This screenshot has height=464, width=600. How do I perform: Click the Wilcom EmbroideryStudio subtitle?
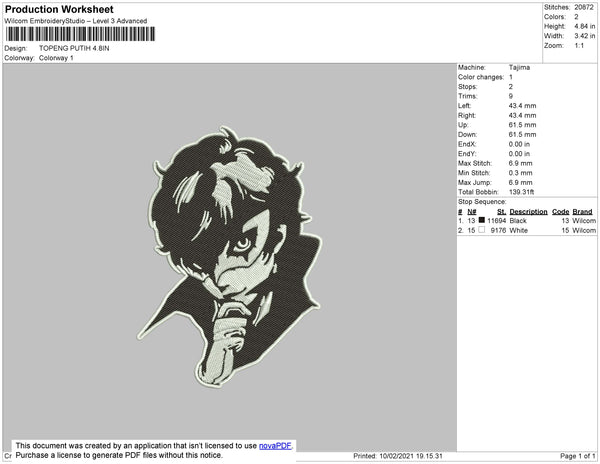(76, 21)
